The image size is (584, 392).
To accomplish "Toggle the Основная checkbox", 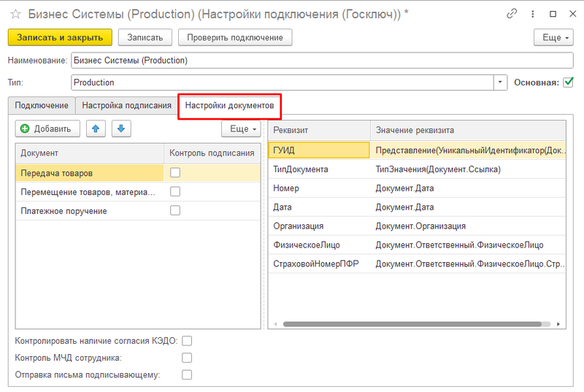I will pos(569,82).
